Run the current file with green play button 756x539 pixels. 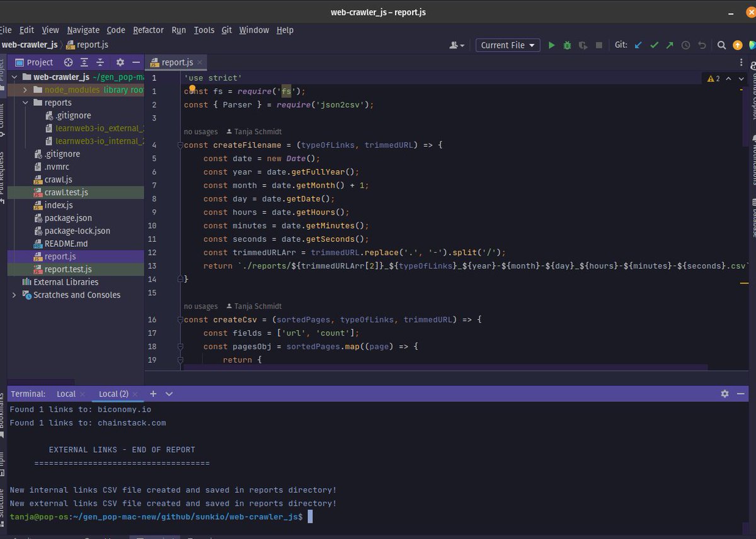(552, 45)
